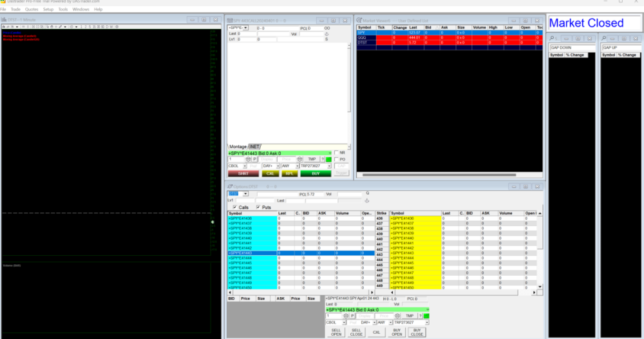Open the DTST symbol dropdown in Options window
This screenshot has width=644, height=339.
point(245,193)
